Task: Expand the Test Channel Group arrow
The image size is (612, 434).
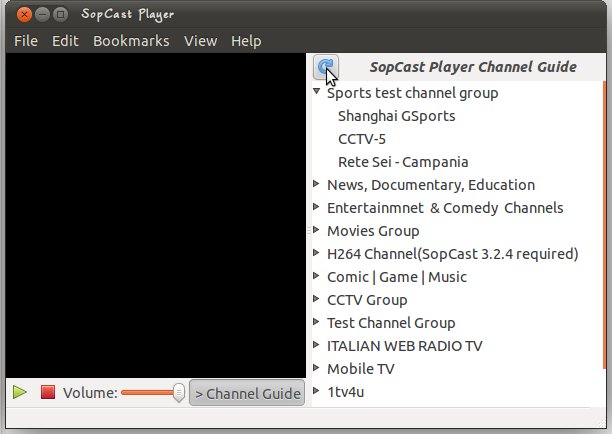Action: coord(317,322)
